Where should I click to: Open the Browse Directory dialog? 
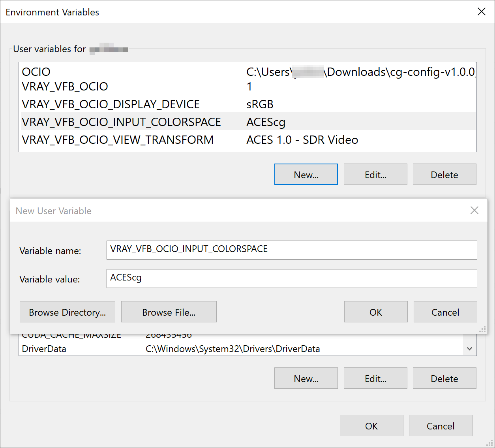pos(67,312)
